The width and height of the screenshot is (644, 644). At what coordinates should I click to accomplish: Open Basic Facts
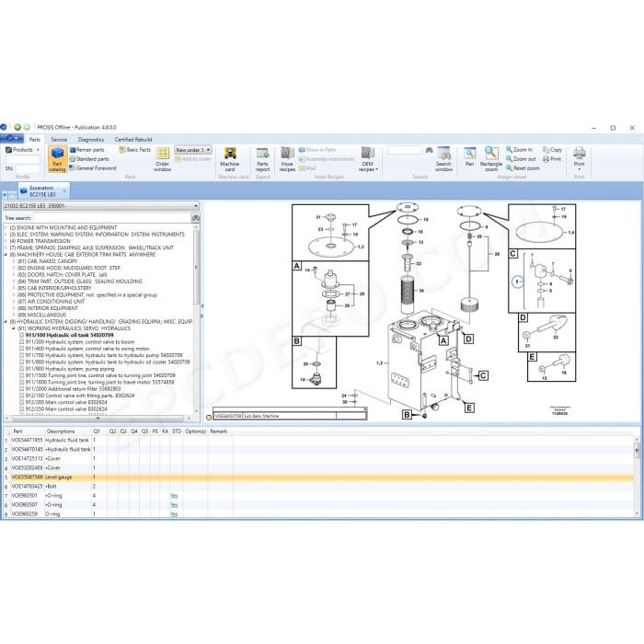click(135, 150)
